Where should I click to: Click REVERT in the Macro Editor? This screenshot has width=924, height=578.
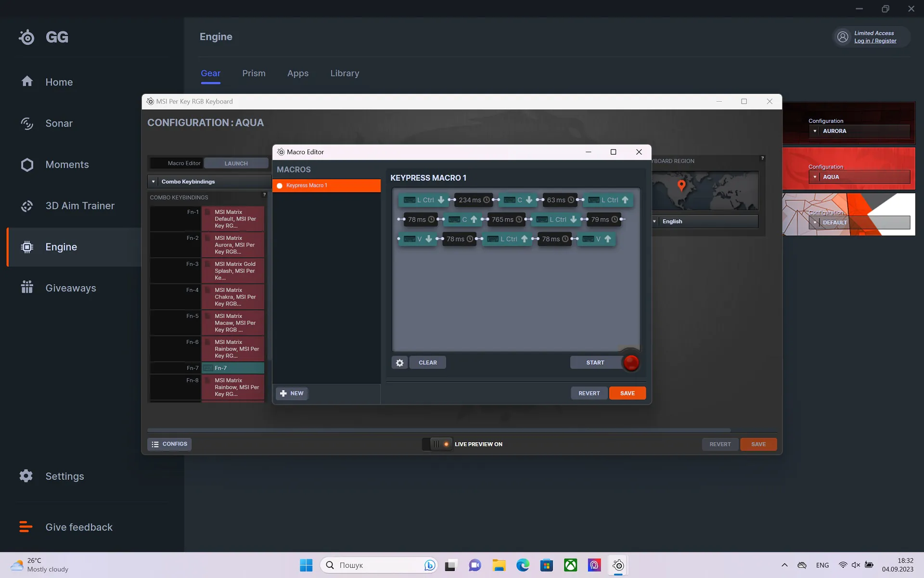pyautogui.click(x=589, y=394)
